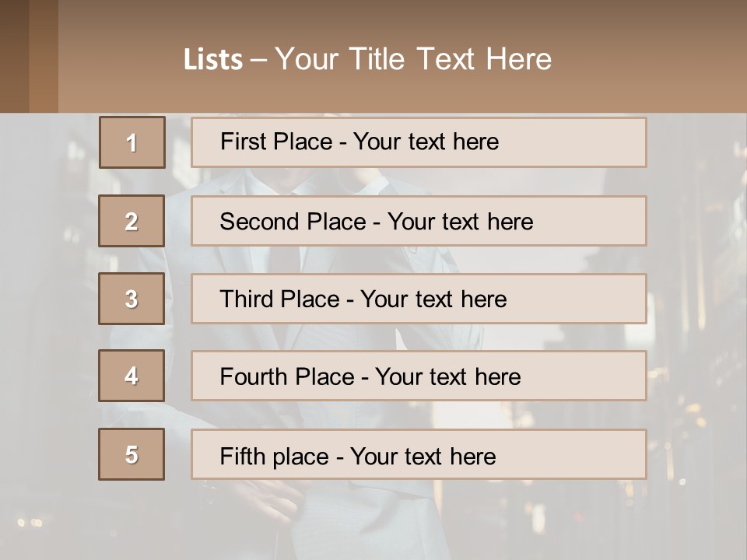
Task: Click the empty header band right of the title
Action: click(x=654, y=58)
